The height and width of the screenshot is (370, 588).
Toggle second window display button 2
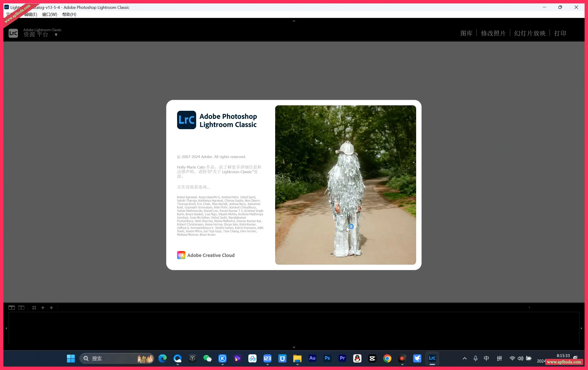(x=21, y=308)
